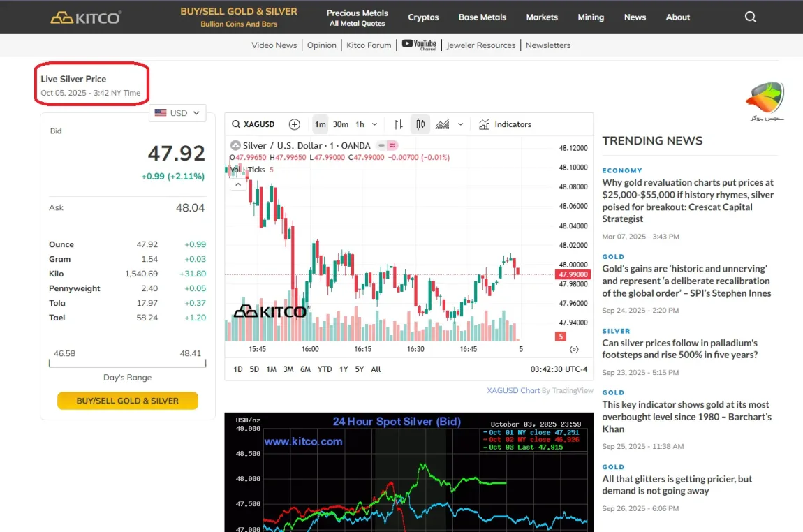Click the yellow BUY/SELL GOLD & SILVER button

128,401
